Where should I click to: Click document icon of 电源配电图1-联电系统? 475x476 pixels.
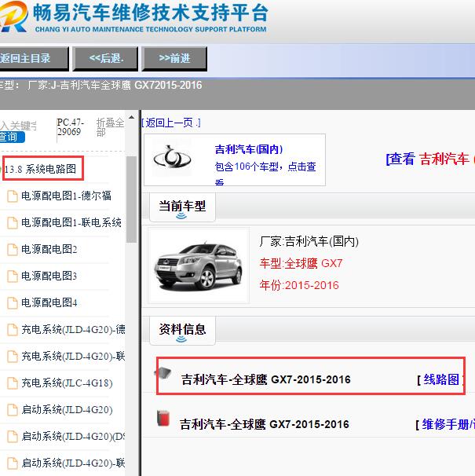(x=13, y=223)
